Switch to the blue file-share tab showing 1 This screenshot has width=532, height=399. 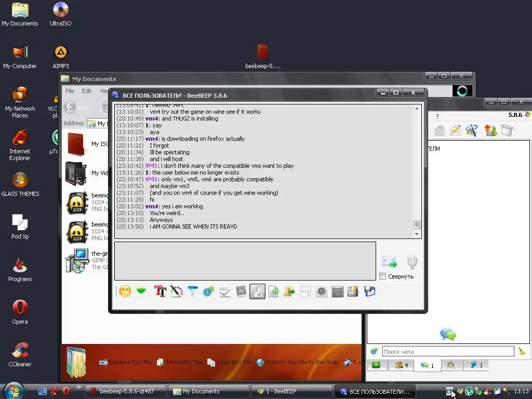476,365
